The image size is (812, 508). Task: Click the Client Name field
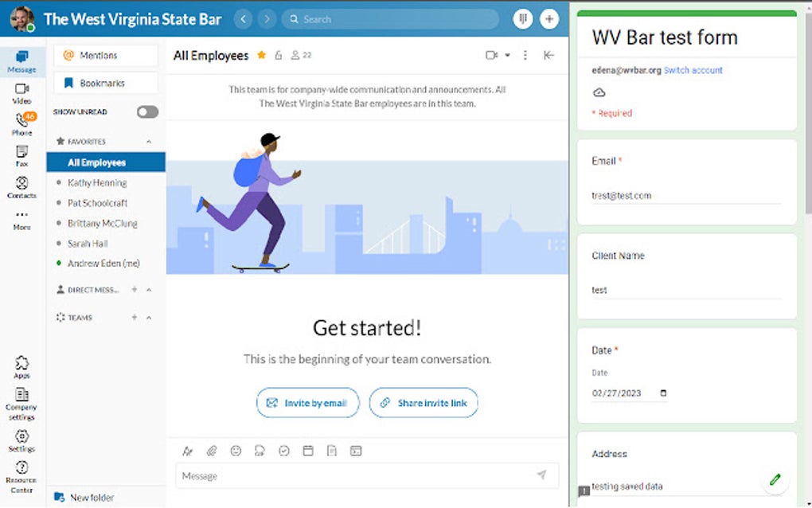click(686, 290)
